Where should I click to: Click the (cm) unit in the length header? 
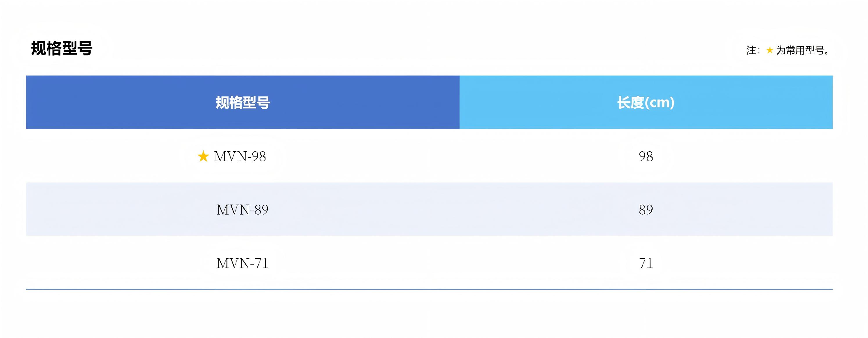(659, 103)
